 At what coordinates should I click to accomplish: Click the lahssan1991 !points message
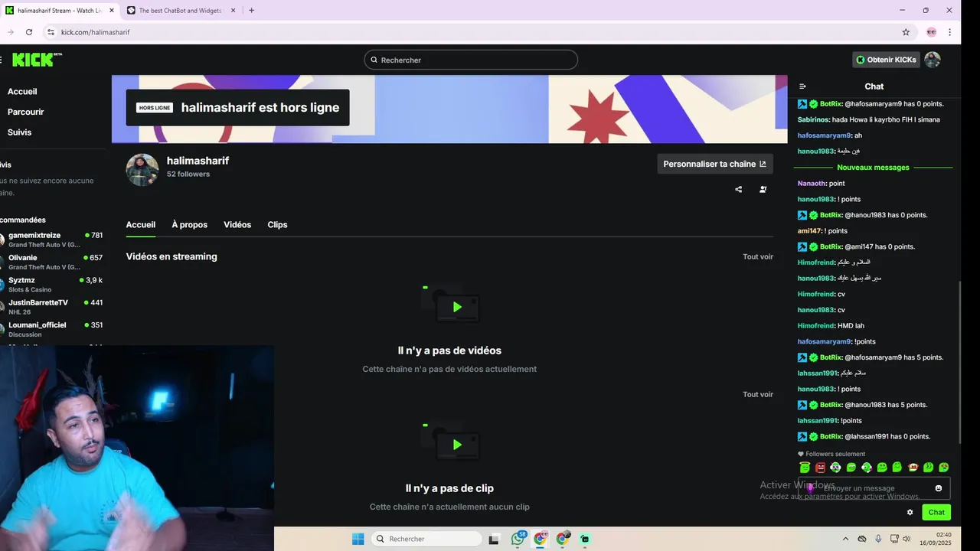point(830,421)
